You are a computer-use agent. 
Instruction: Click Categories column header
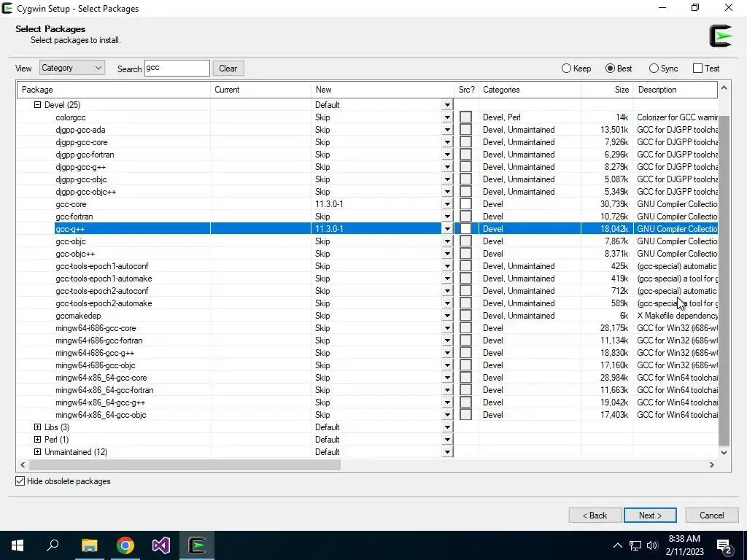530,90
